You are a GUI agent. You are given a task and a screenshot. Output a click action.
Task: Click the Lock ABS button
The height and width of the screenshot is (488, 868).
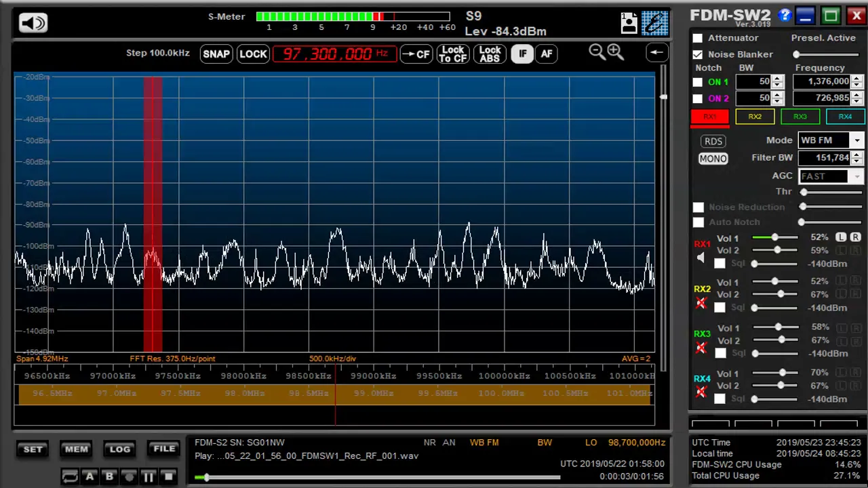(490, 54)
